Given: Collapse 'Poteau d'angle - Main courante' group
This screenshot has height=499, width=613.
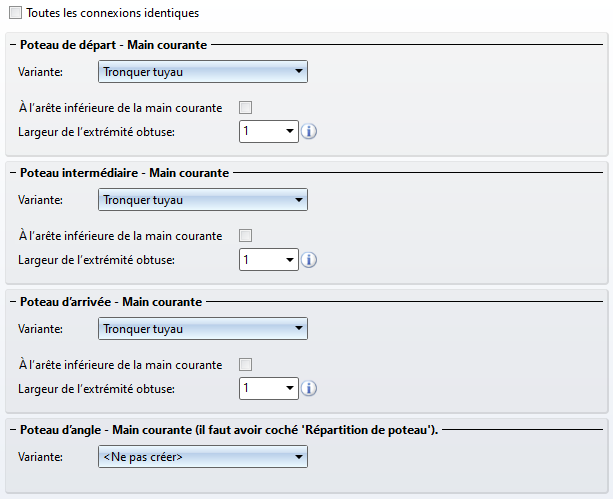Looking at the screenshot, I should (13, 430).
